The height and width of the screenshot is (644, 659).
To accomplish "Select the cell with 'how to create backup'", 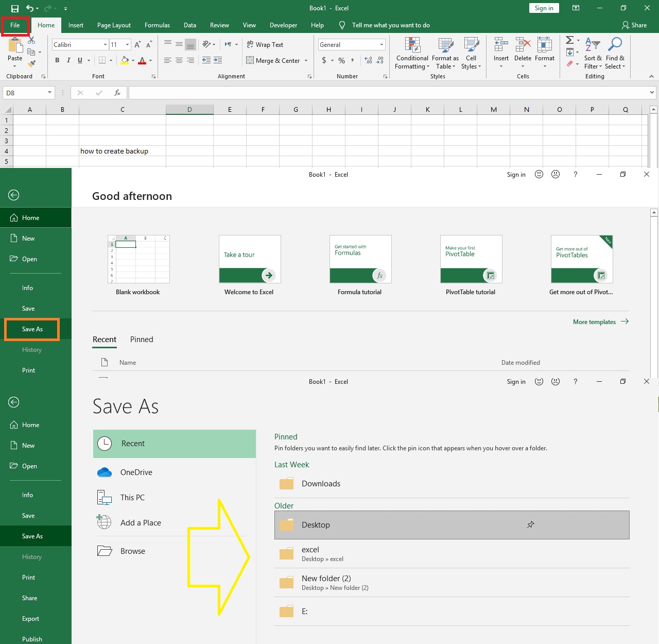I will [123, 151].
